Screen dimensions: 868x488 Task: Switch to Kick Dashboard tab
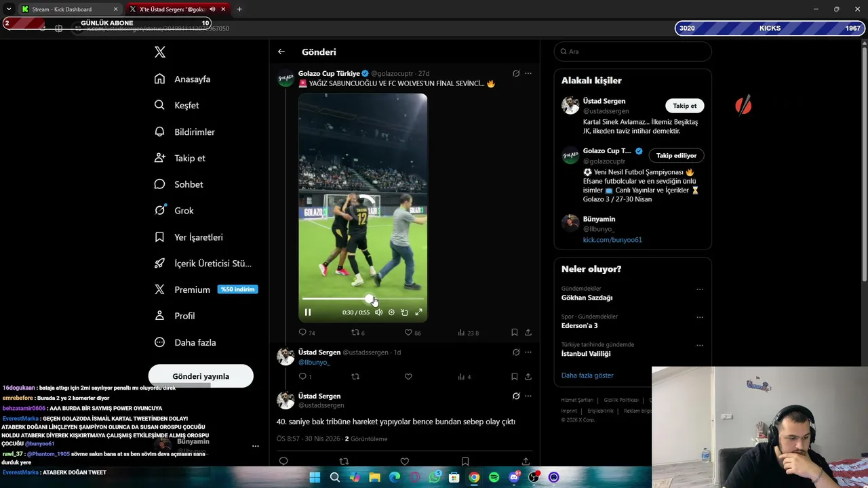69,9
